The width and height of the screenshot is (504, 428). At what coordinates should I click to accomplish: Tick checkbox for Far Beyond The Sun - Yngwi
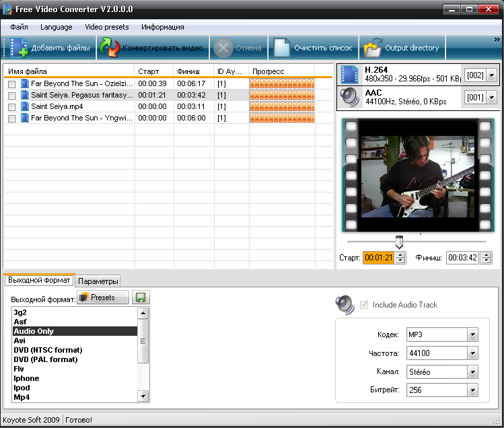pos(11,118)
